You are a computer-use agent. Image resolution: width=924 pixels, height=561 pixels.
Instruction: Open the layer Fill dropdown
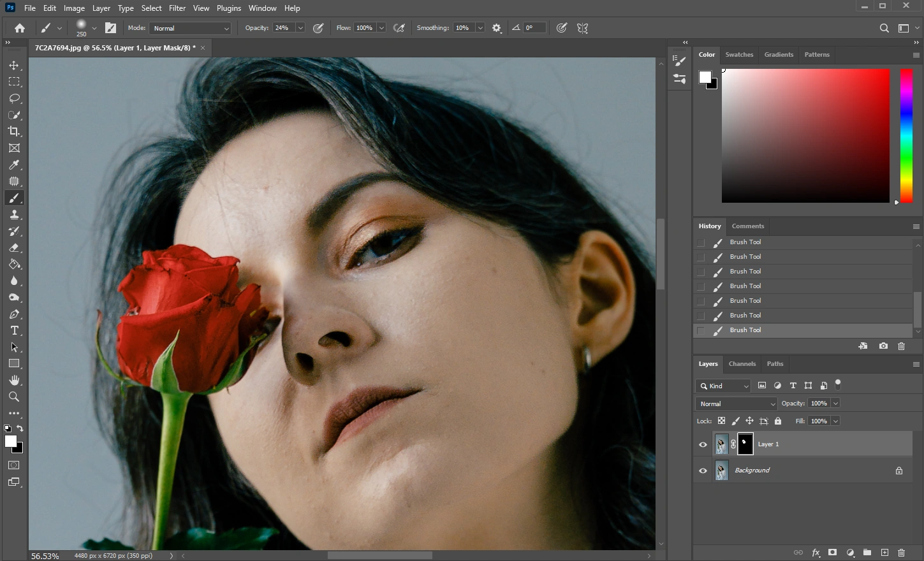(835, 421)
